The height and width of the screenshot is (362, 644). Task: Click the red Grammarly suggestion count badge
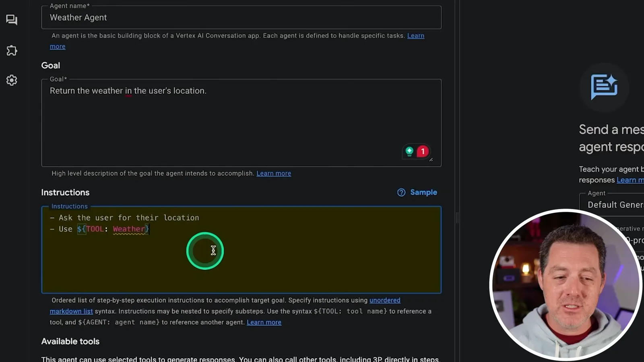click(423, 151)
